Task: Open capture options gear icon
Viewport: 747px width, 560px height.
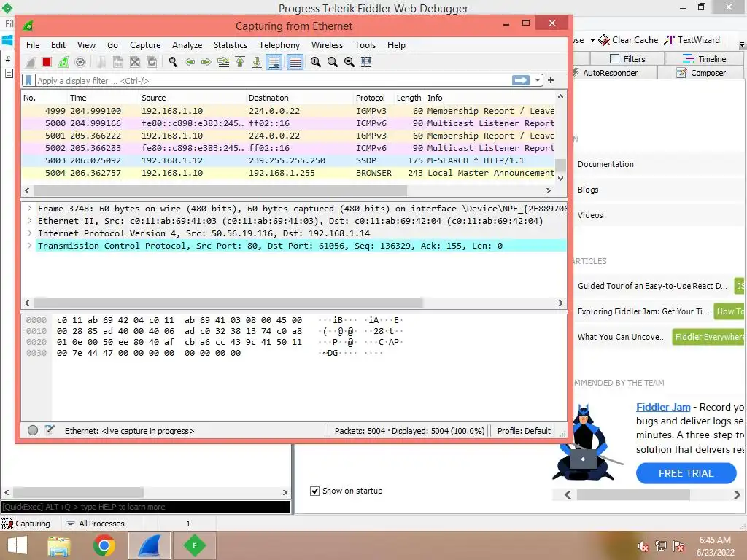Action: point(80,62)
